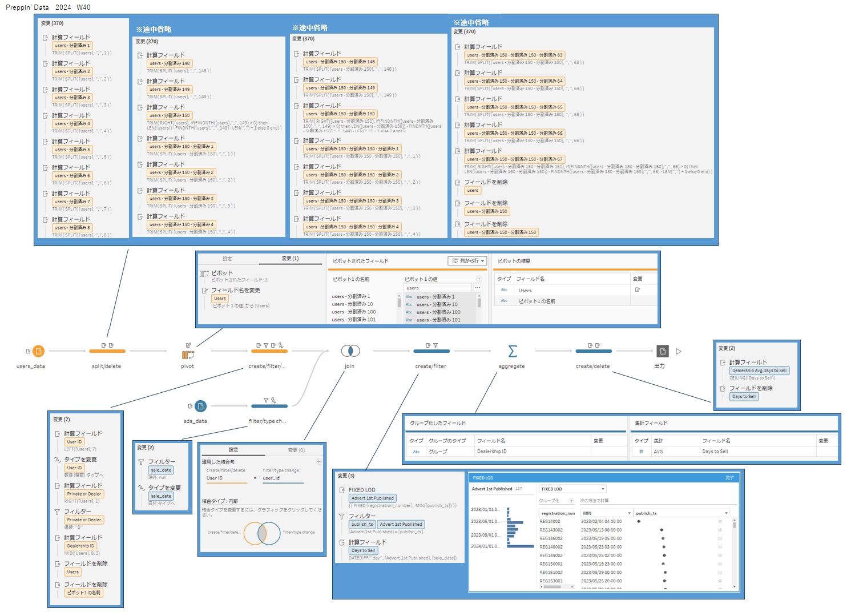The width and height of the screenshot is (847, 616).
Task: Select the filter/type ch... clean step
Action: [x=269, y=406]
